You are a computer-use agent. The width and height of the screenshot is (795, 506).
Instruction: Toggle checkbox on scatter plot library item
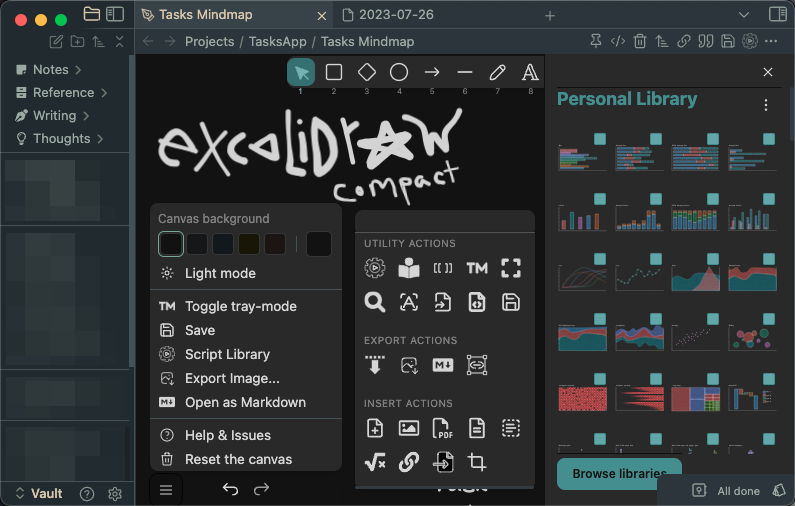713,319
